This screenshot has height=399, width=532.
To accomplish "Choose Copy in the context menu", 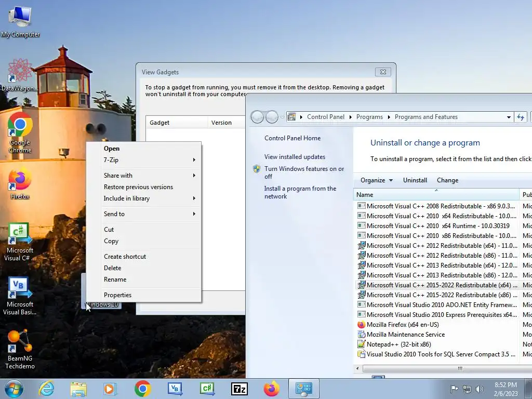I will tap(144, 241).
